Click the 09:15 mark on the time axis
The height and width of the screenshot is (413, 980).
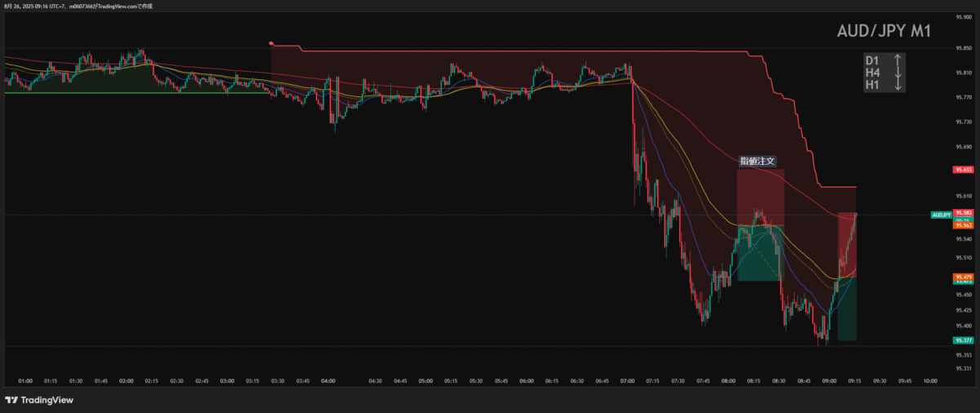[x=854, y=380]
